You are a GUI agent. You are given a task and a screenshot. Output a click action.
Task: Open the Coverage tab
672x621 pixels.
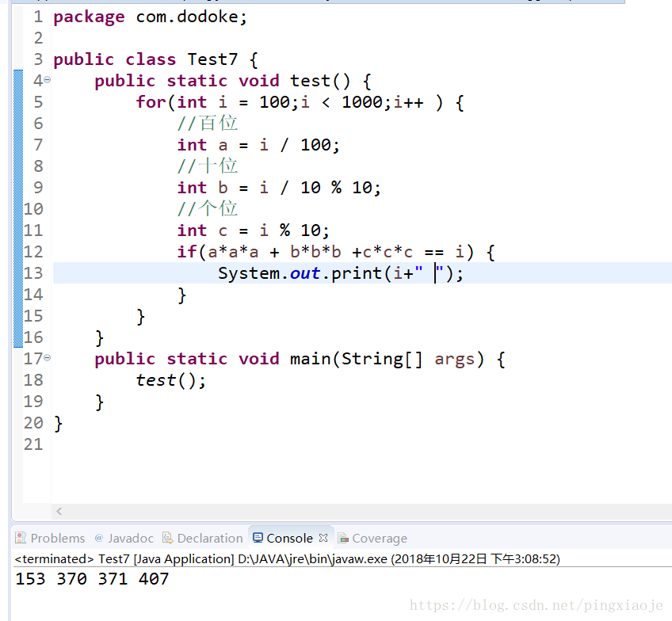click(372, 538)
